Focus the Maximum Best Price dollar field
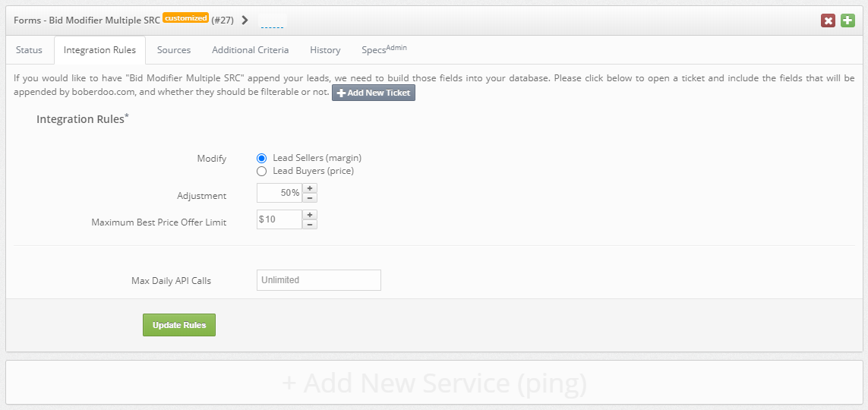The image size is (868, 410). [279, 219]
